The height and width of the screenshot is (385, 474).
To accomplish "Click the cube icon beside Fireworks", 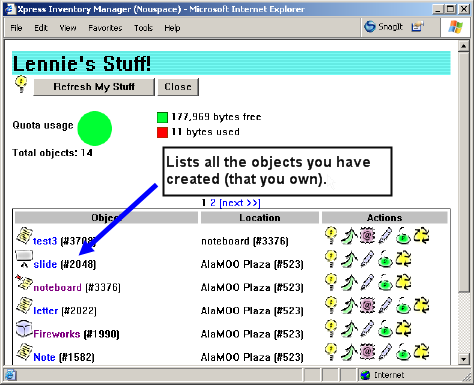I will coord(24,329).
